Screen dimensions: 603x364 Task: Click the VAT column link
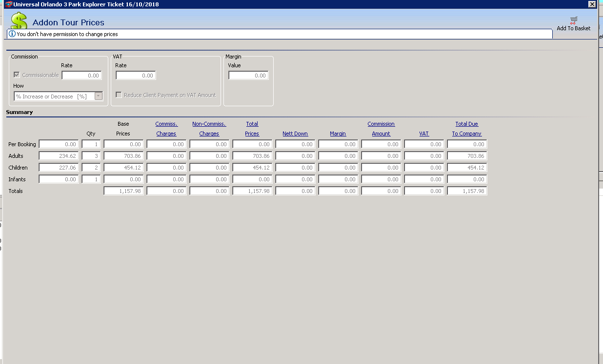tap(424, 134)
